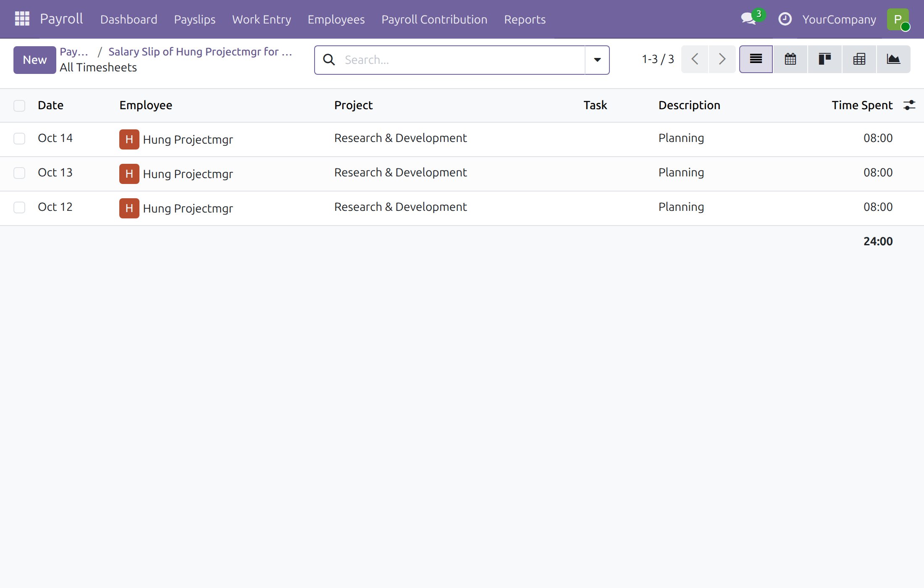
Task: Open the Oct 14 date cell
Action: [55, 138]
